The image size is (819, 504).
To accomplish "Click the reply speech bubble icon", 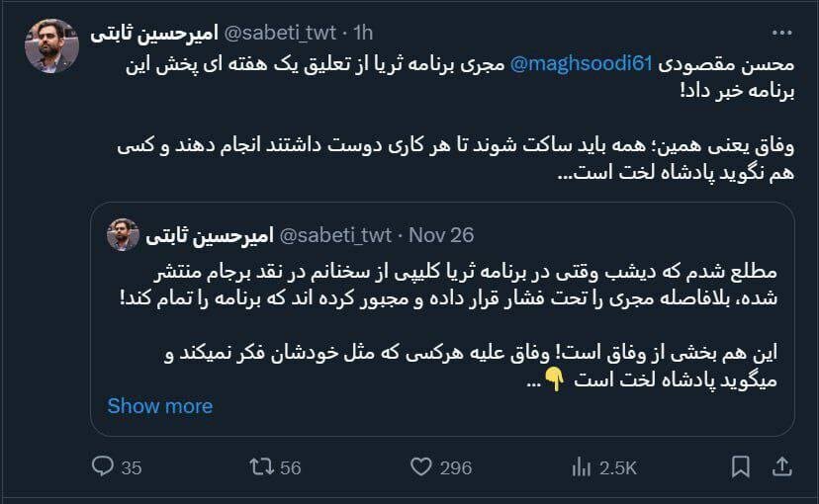I will tap(104, 466).
